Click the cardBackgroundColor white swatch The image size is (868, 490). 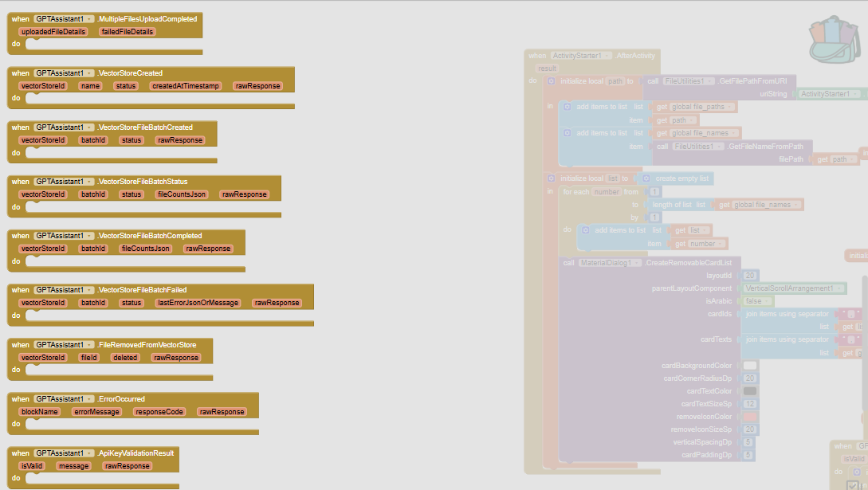click(750, 366)
